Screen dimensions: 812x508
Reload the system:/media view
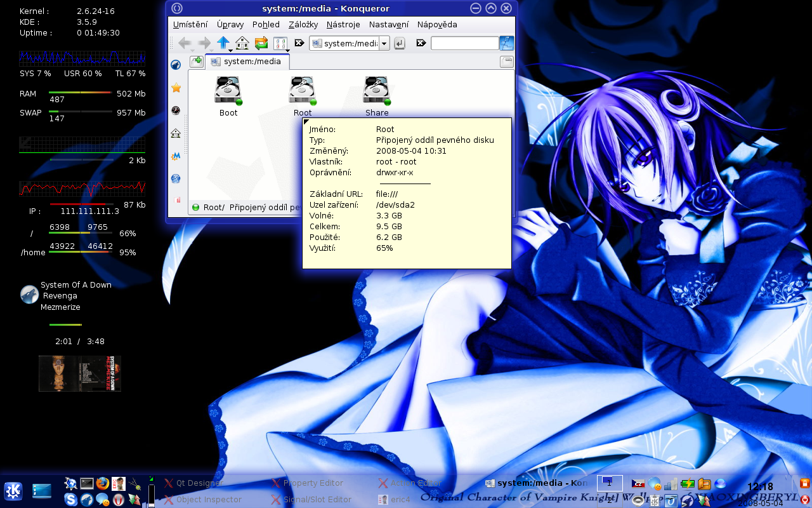click(x=261, y=43)
